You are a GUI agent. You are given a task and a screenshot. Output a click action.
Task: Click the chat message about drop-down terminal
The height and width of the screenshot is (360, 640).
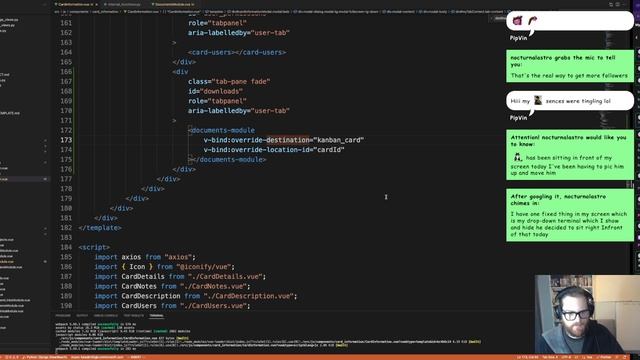[570, 215]
